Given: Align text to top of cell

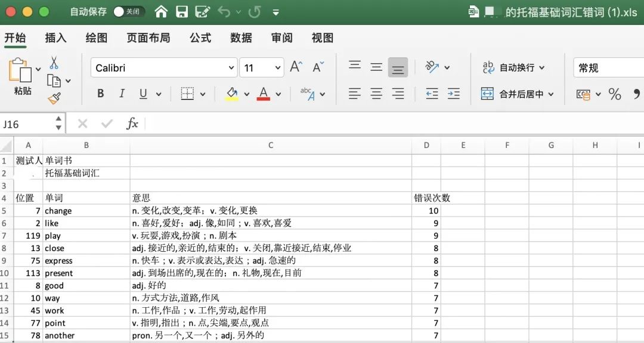Looking at the screenshot, I should pos(355,66).
